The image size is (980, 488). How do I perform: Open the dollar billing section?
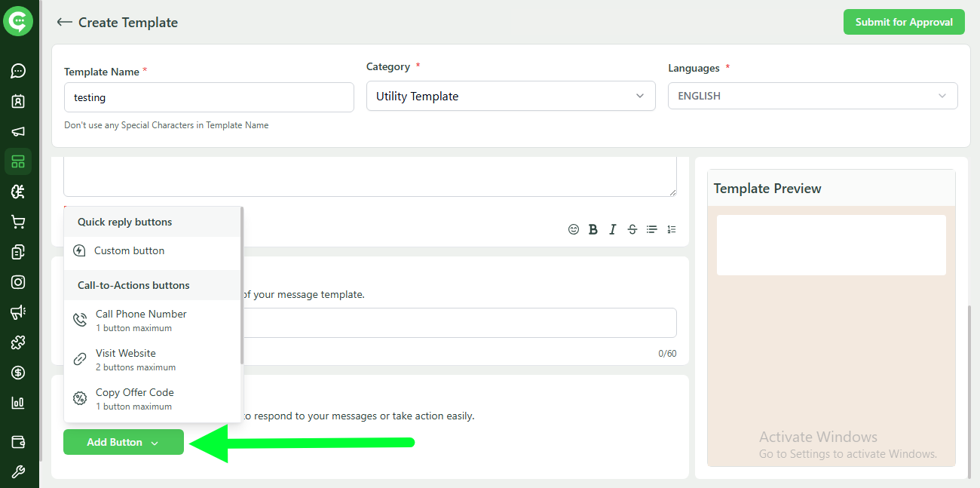(18, 372)
